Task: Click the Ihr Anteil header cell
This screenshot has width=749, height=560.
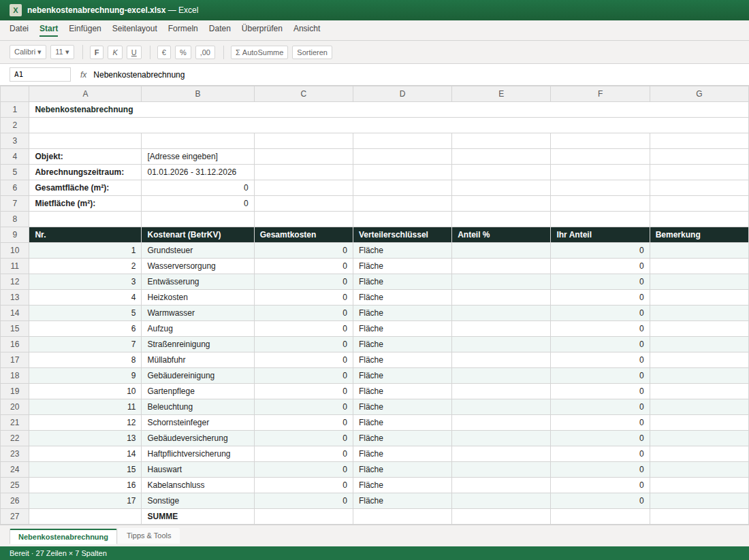Action: pos(600,235)
